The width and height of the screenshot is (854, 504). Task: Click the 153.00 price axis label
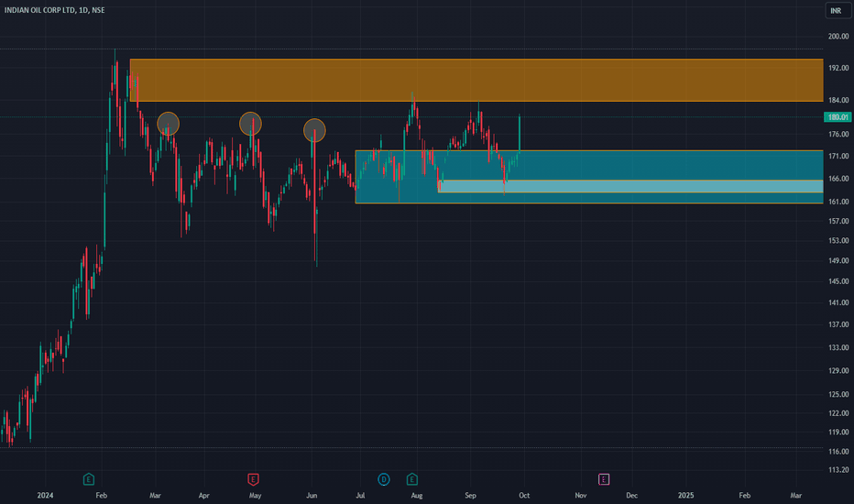pos(838,241)
